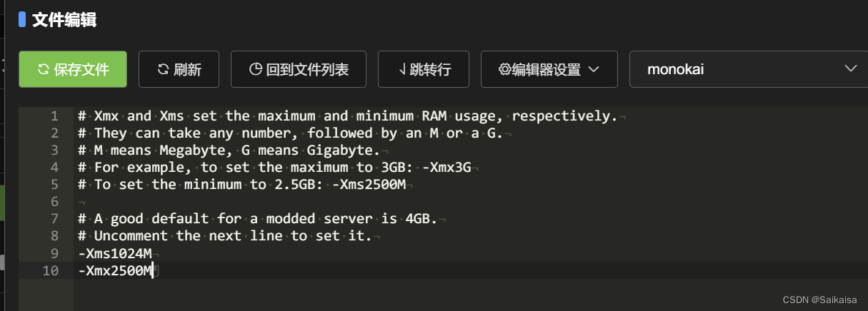Viewport: 868px width, 311px height.
Task: Click the empty line 6 in editor
Action: 470,201
